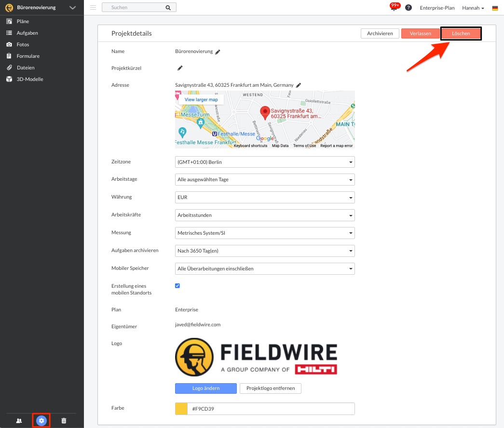This screenshot has width=504, height=428.
Task: Click the Archivieren button
Action: pos(380,33)
